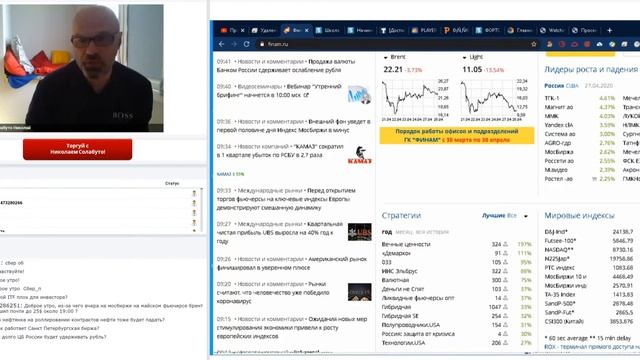Open the Стратегии section heading
640x360 pixels.
(401, 216)
